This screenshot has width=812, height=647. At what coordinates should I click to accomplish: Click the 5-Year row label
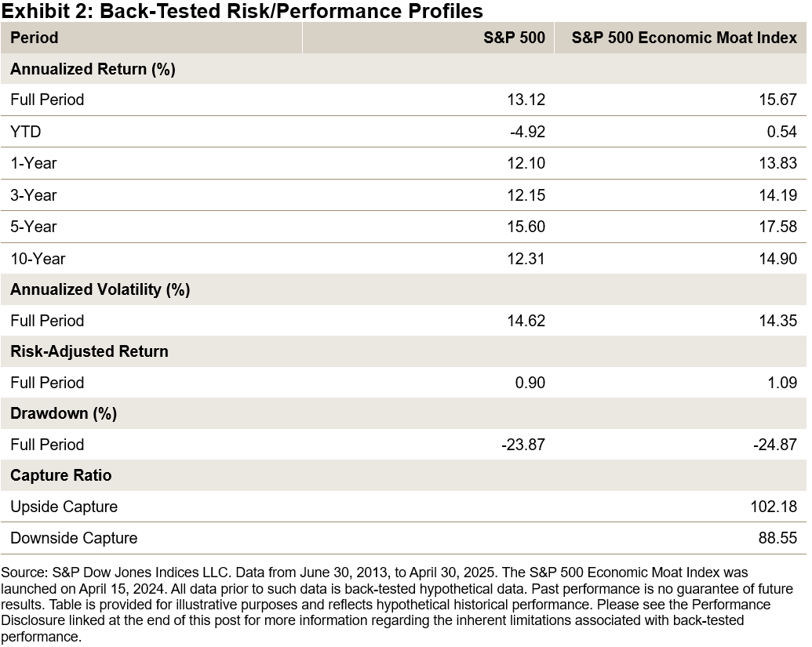tap(34, 227)
